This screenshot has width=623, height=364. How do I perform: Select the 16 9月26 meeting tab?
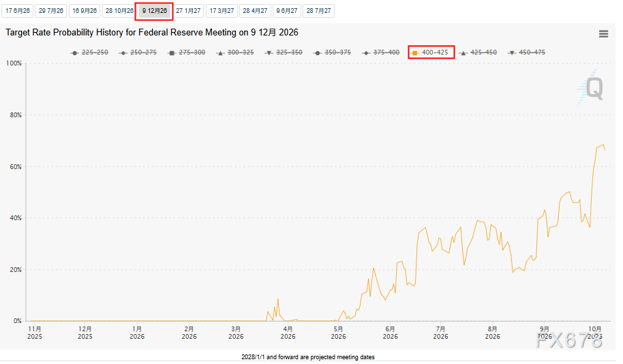85,11
